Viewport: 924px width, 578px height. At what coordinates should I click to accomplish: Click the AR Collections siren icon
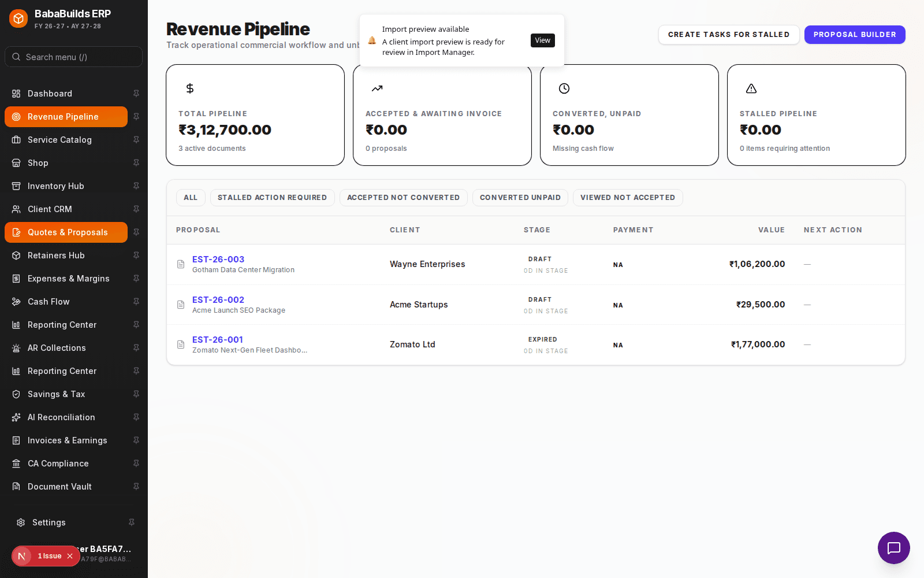click(x=16, y=348)
